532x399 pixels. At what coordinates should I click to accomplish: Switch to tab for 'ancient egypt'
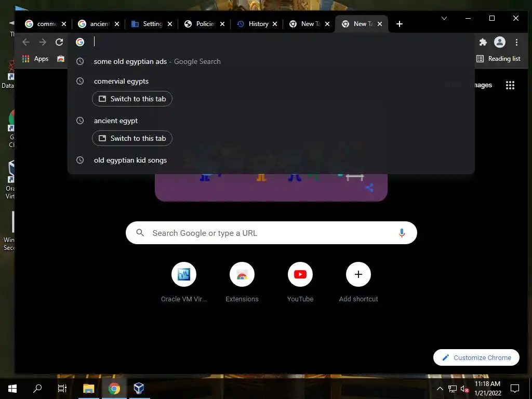click(x=132, y=138)
